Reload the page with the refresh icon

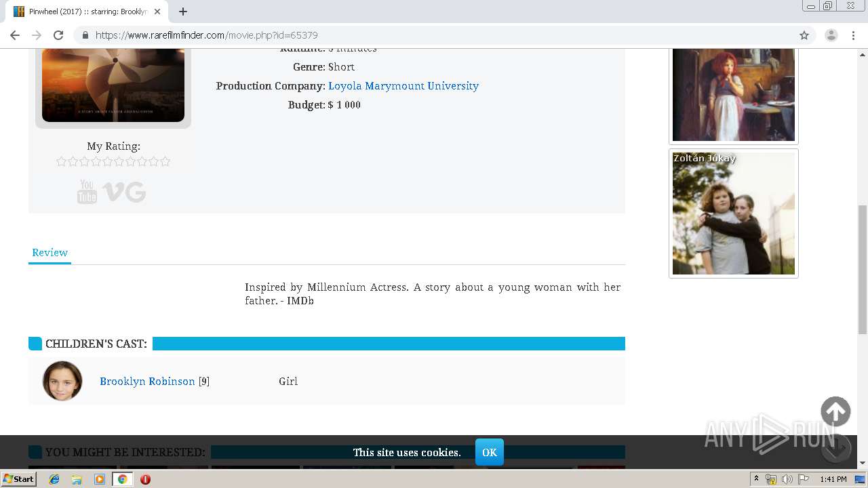coord(58,35)
